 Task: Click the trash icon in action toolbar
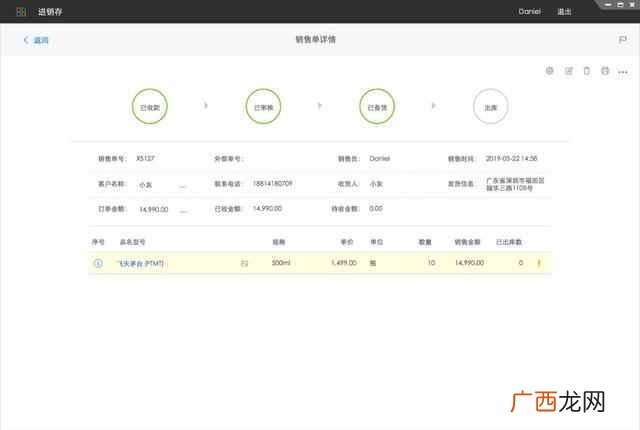click(x=587, y=71)
